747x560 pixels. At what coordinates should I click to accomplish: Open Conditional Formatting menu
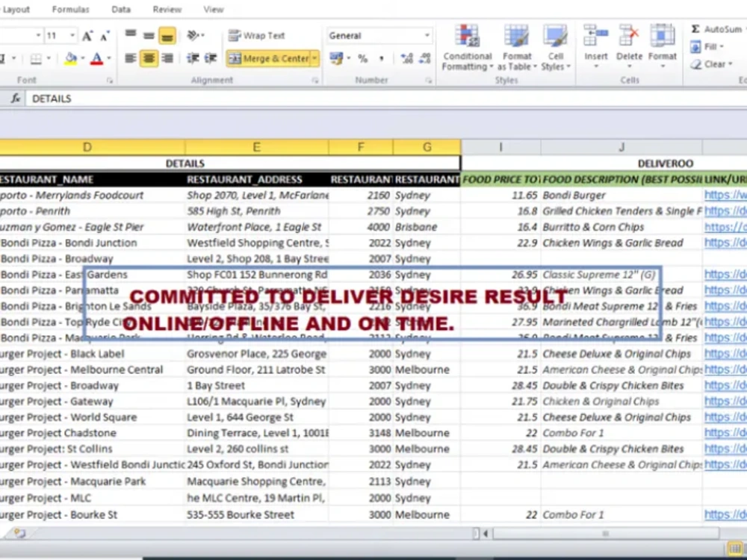(x=468, y=48)
